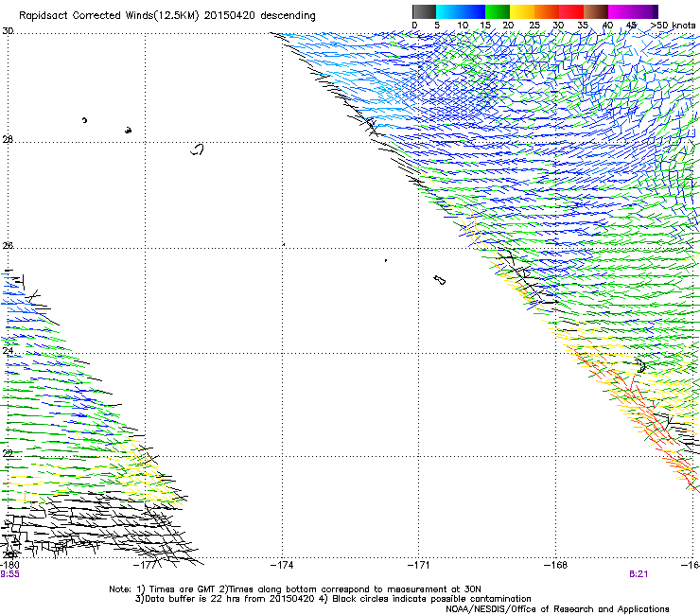
Task: Click the latitude label '28'
Action: [8, 139]
